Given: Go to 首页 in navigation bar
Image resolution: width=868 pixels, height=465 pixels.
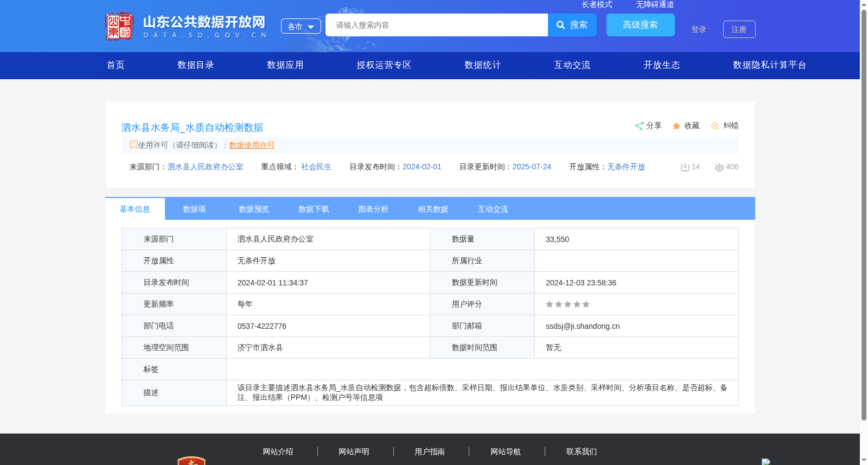Looking at the screenshot, I should [116, 65].
